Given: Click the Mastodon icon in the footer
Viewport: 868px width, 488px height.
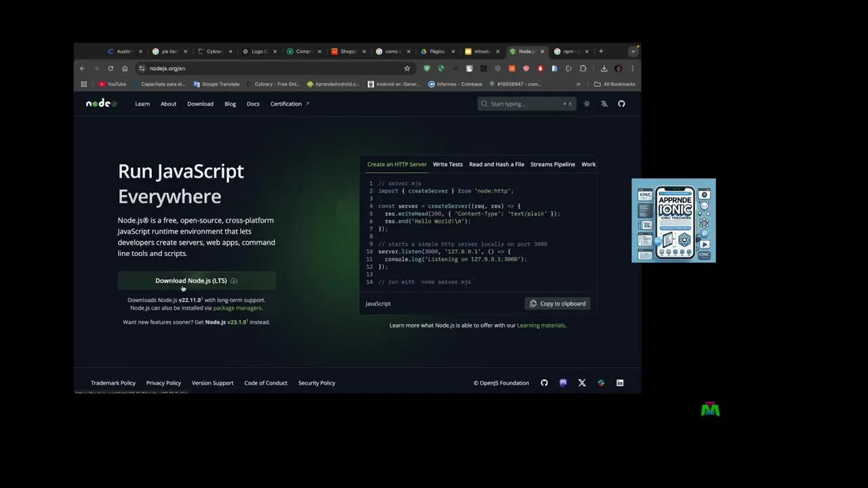Looking at the screenshot, I should coord(563,383).
